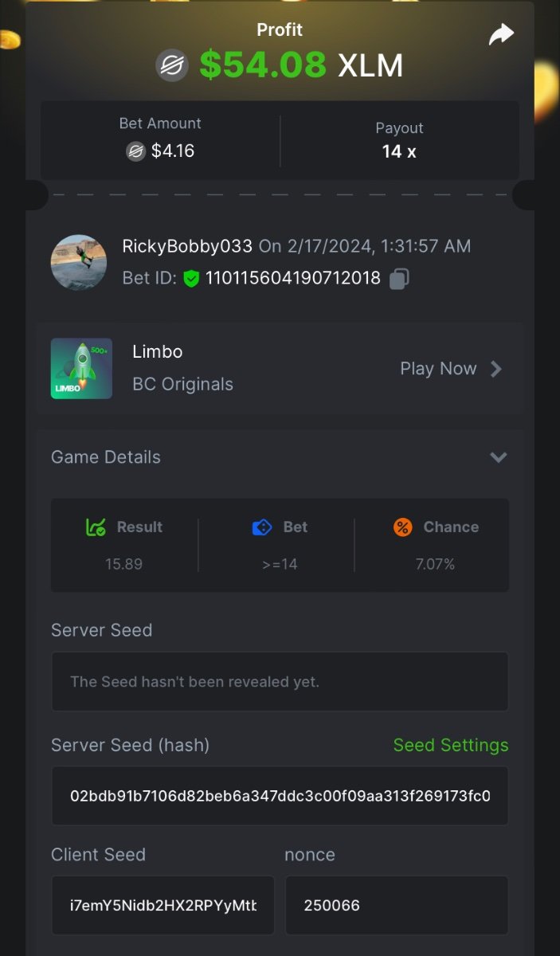Collapse the Game Details section
The height and width of the screenshot is (956, 560).
(499, 457)
